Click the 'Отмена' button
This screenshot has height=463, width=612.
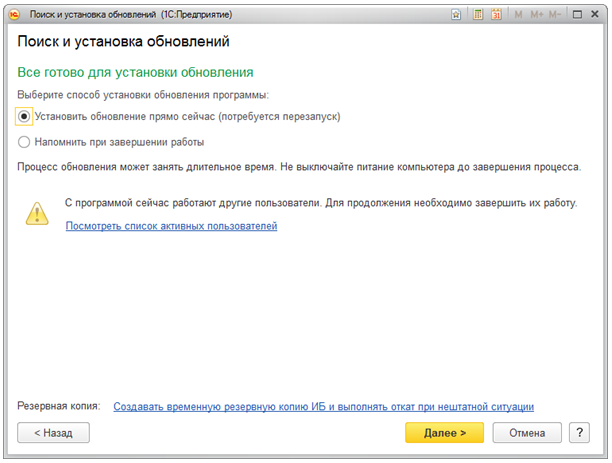527,433
